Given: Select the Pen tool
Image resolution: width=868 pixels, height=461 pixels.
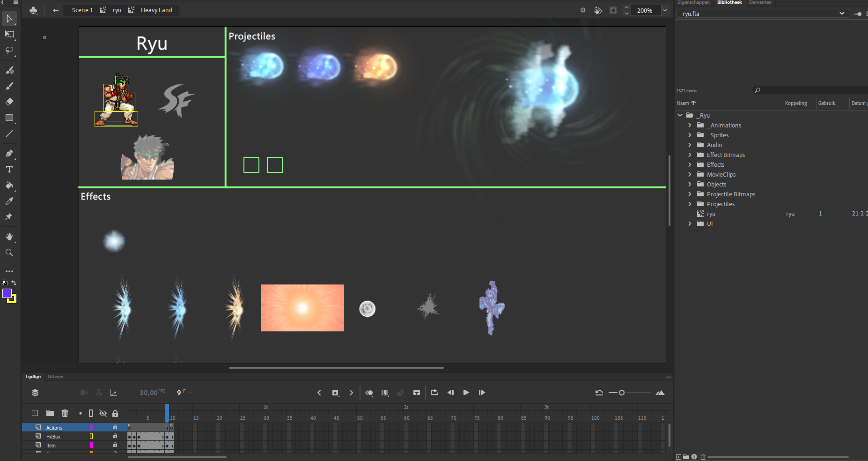Looking at the screenshot, I should (9, 153).
